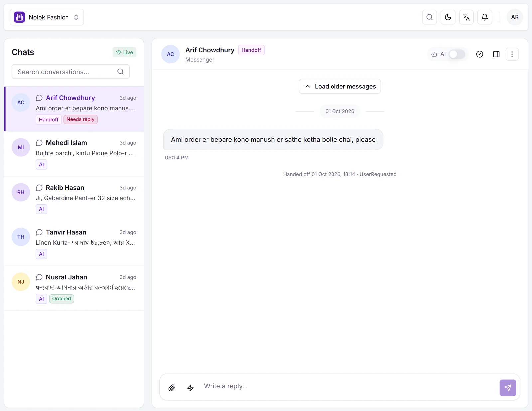Screen dimensions: 532x411
Task: Open quick replies lightning icon
Action: pyautogui.click(x=190, y=388)
